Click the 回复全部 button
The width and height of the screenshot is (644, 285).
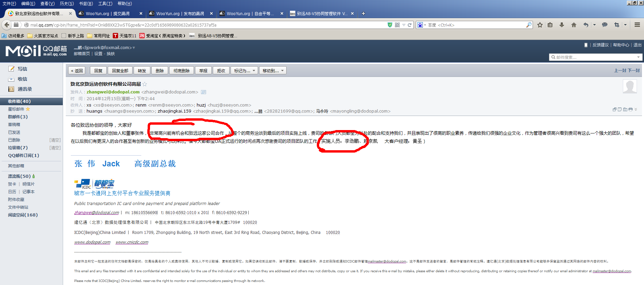click(x=120, y=71)
